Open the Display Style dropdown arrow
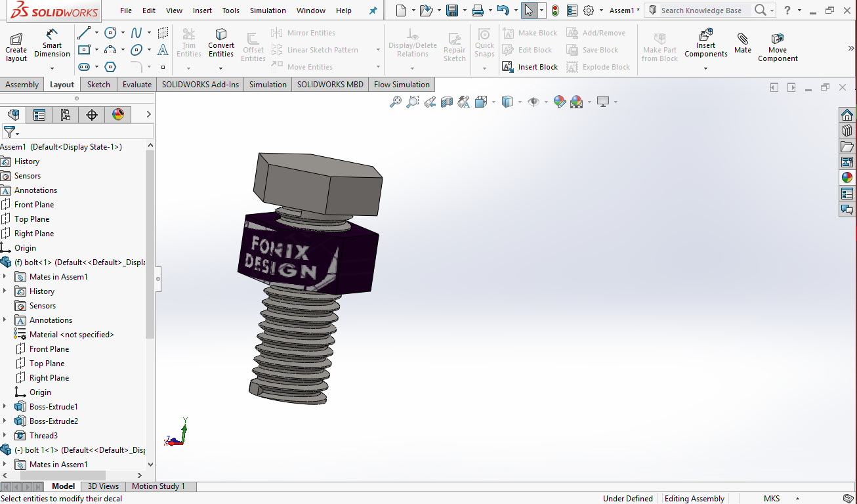 pyautogui.click(x=520, y=102)
